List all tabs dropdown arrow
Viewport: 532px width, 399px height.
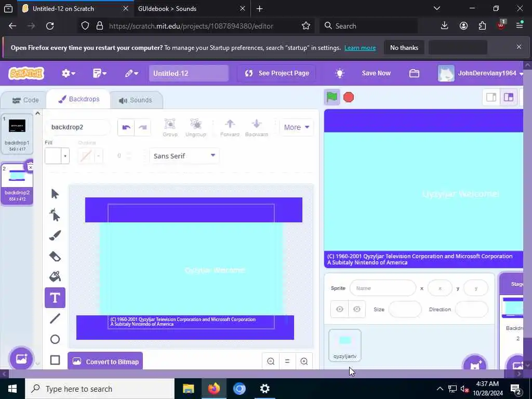(x=437, y=8)
